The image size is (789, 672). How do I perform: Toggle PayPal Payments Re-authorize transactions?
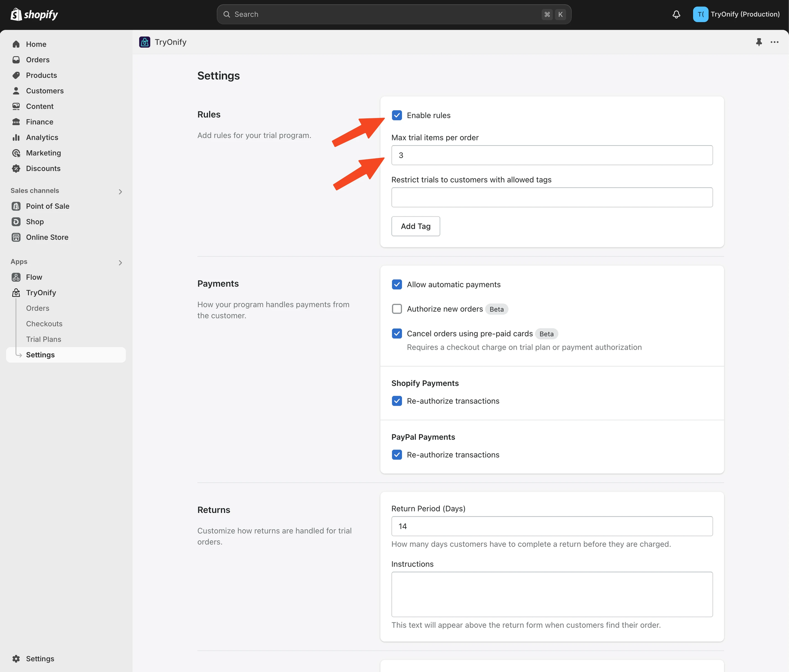point(397,455)
